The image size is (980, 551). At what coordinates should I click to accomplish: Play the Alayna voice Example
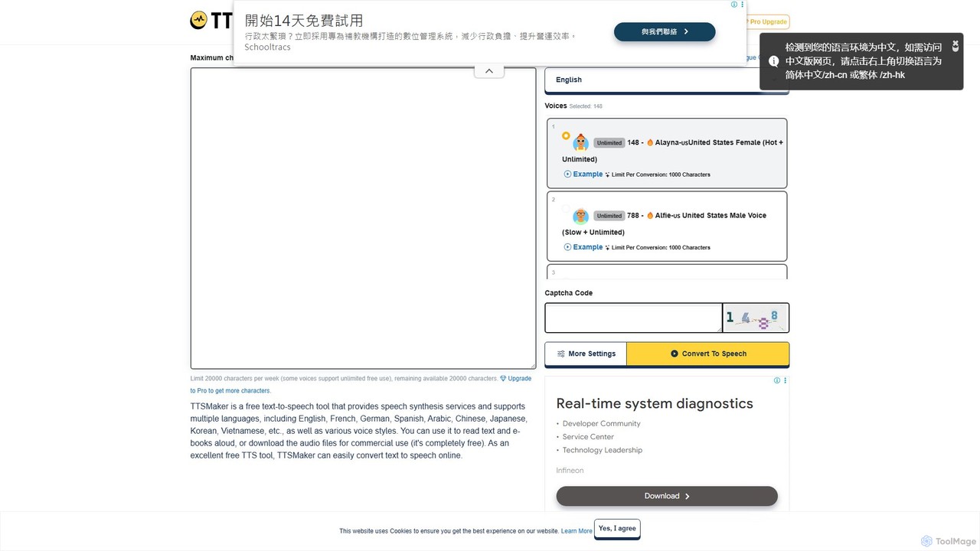[x=583, y=174]
